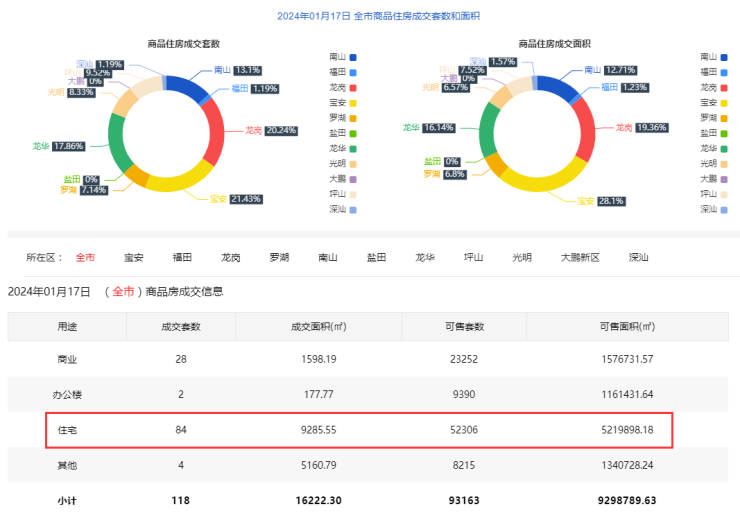The width and height of the screenshot is (740, 518).
Task: Toggle 宝安 legend in left 成交套数 chart
Action: pyautogui.click(x=345, y=103)
